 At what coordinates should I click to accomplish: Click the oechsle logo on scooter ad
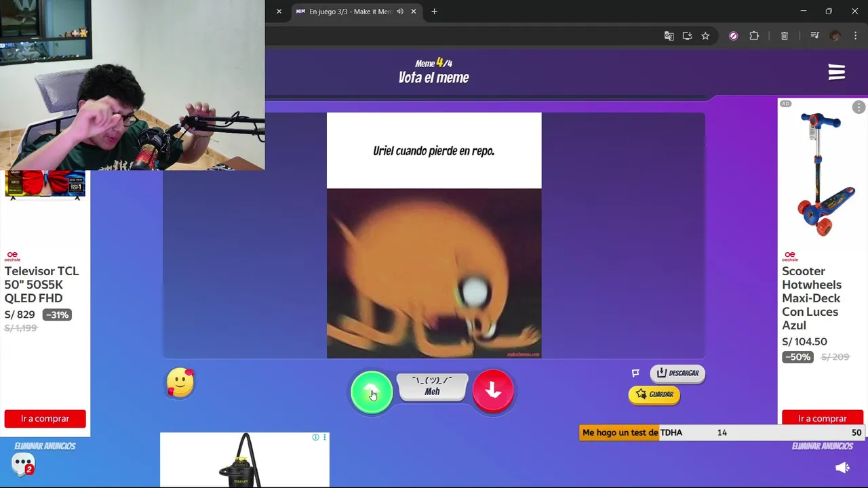point(790,256)
